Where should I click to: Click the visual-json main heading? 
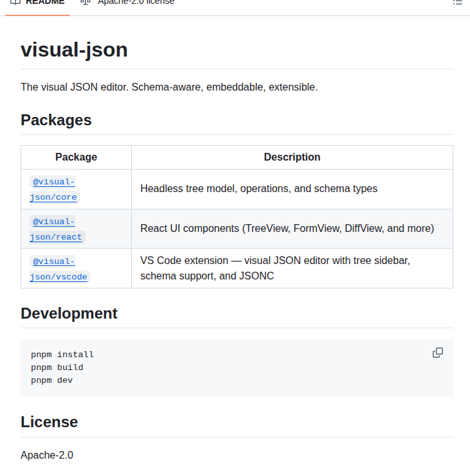coord(74,50)
